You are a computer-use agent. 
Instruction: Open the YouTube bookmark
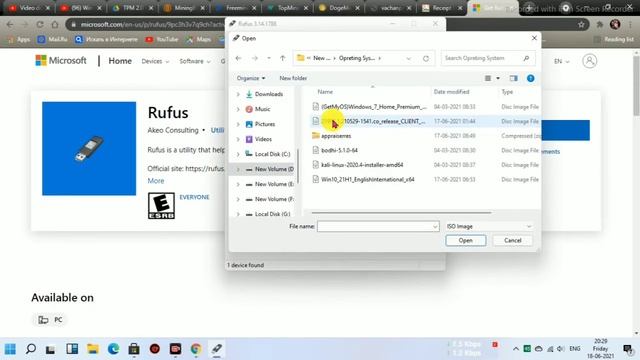coord(162,40)
